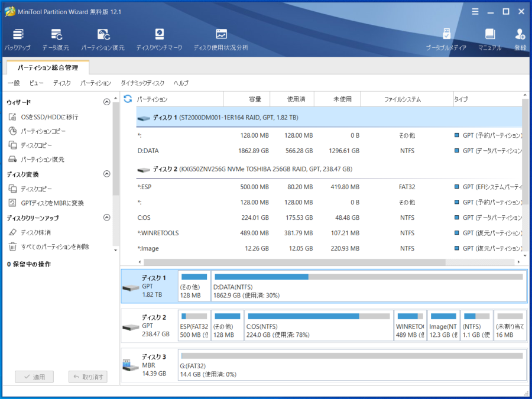This screenshot has width=532, height=399.
Task: Open the パーティション menu
Action: [95, 83]
